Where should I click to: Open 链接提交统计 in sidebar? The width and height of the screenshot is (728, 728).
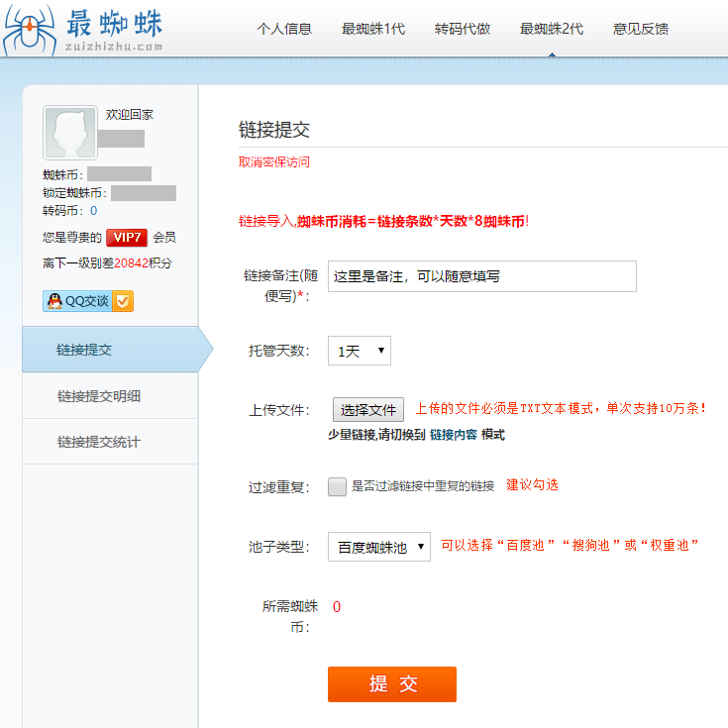pyautogui.click(x=99, y=442)
